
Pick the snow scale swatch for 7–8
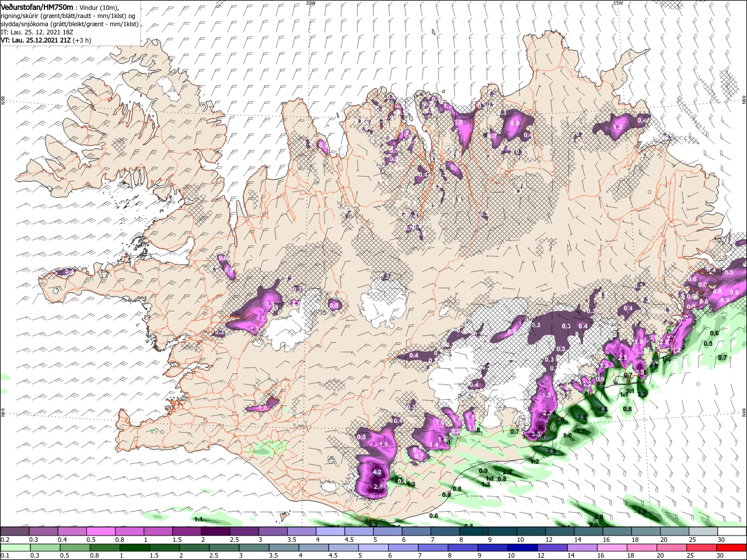click(445, 532)
